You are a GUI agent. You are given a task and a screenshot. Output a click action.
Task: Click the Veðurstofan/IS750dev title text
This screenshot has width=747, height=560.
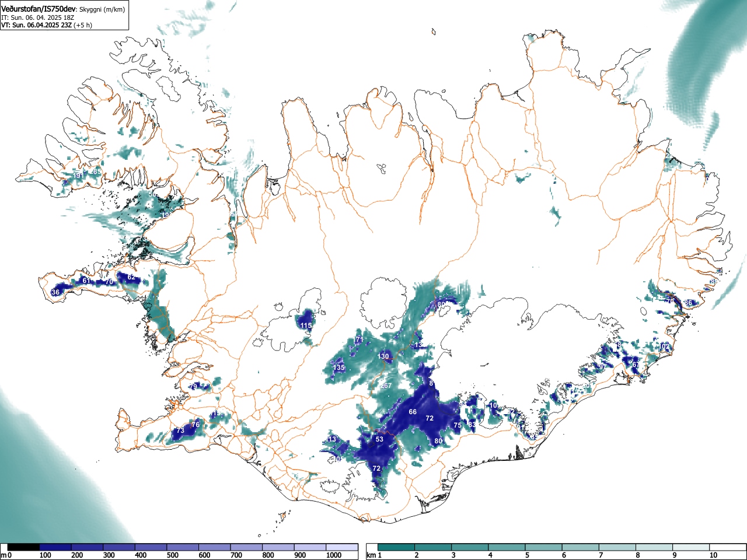39,9
